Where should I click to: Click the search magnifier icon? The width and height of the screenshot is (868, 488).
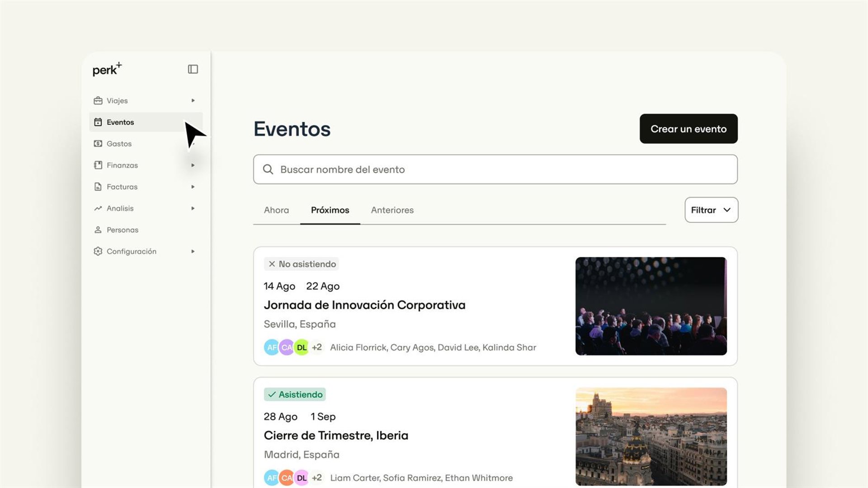pos(268,169)
